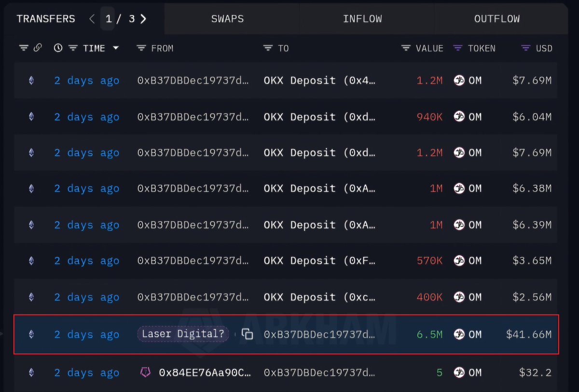Click the $32.2 USD amount
Viewport: 579px width, 392px height.
[x=535, y=373]
